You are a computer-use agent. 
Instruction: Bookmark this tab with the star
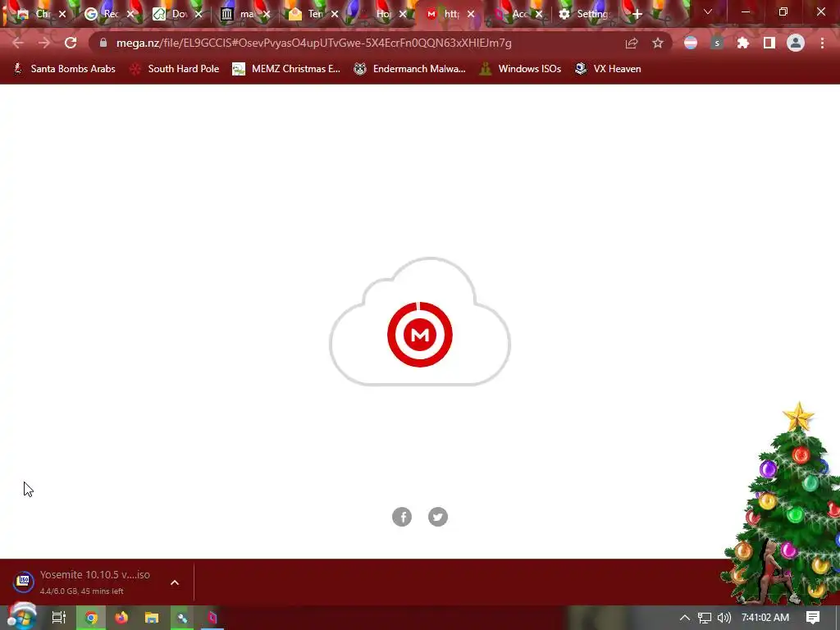point(658,43)
